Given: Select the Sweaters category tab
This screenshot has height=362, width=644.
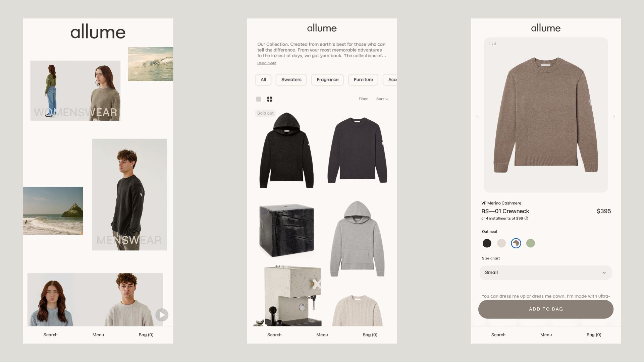Looking at the screenshot, I should (291, 80).
